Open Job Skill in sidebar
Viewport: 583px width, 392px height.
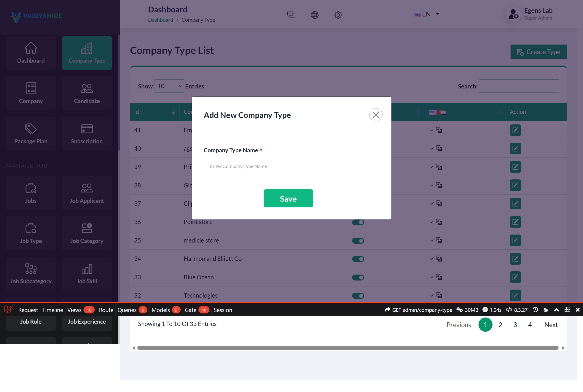click(x=87, y=274)
